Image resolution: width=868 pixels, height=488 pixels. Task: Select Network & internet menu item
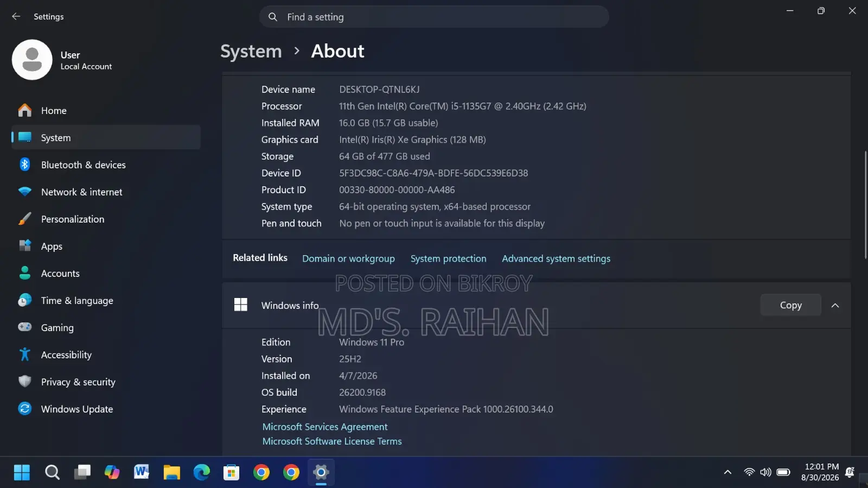coord(106,192)
